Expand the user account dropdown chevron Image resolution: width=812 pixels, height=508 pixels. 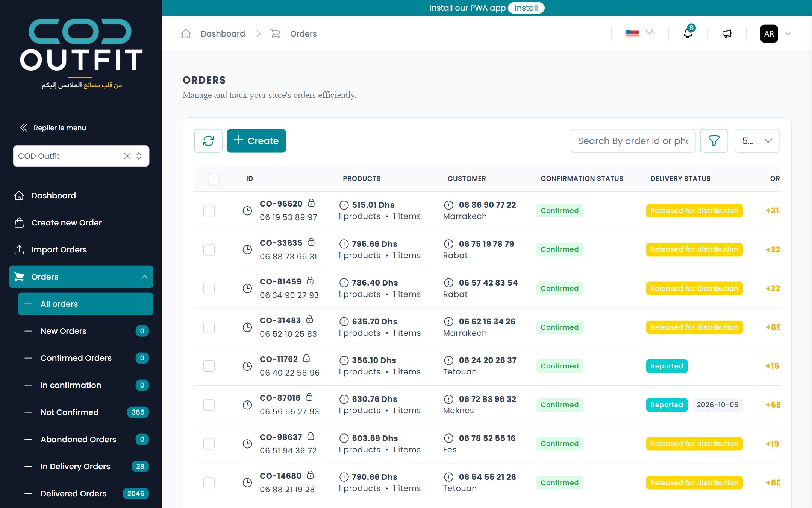point(788,33)
